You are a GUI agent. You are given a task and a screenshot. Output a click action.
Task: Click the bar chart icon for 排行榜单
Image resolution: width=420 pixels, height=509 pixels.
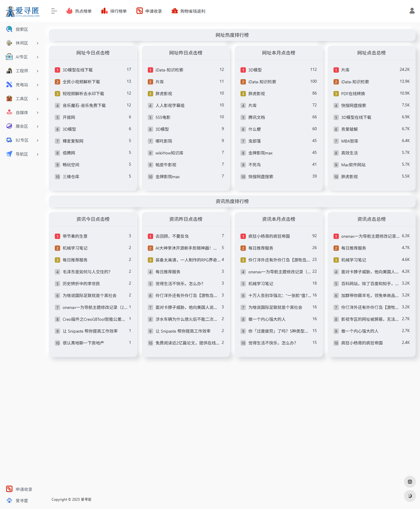pos(104,11)
